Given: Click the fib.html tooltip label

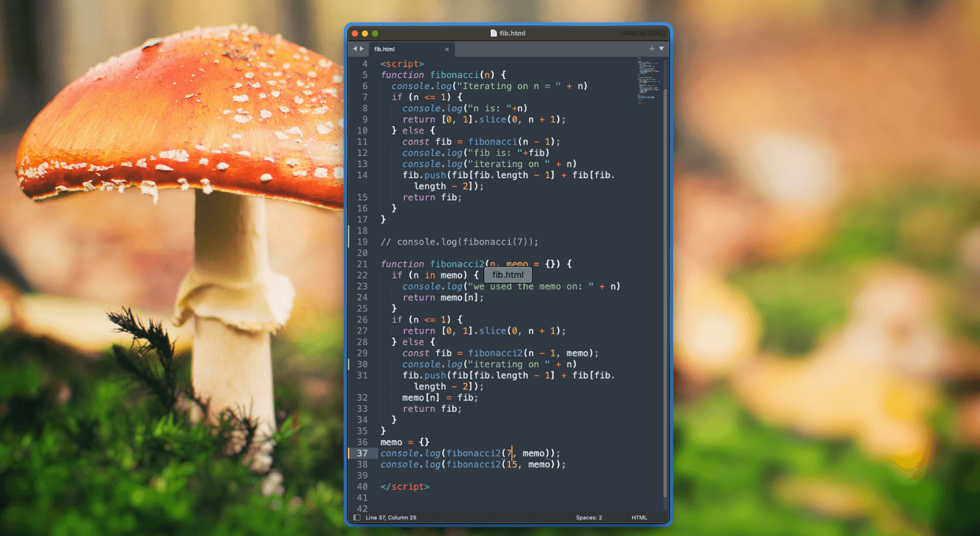Looking at the screenshot, I should [508, 275].
